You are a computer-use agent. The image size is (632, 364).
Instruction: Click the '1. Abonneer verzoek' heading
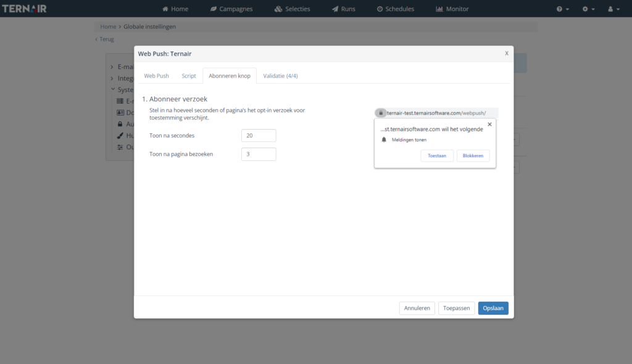tap(175, 99)
